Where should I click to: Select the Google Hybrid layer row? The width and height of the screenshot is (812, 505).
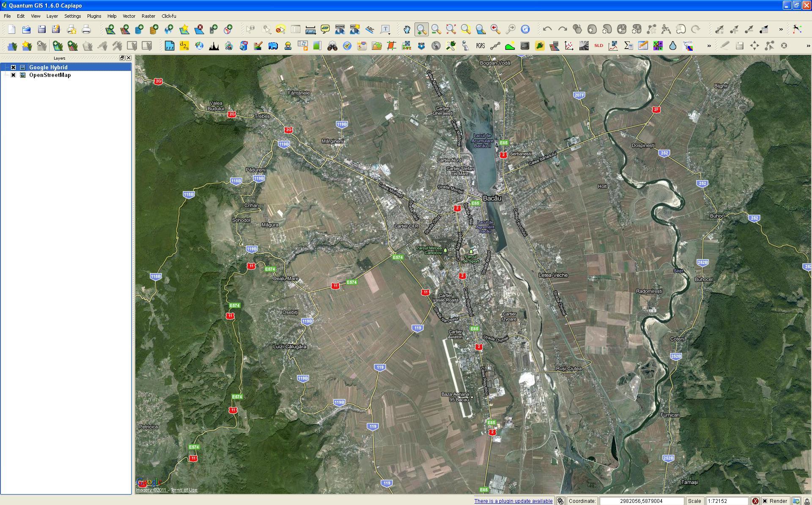click(66, 67)
